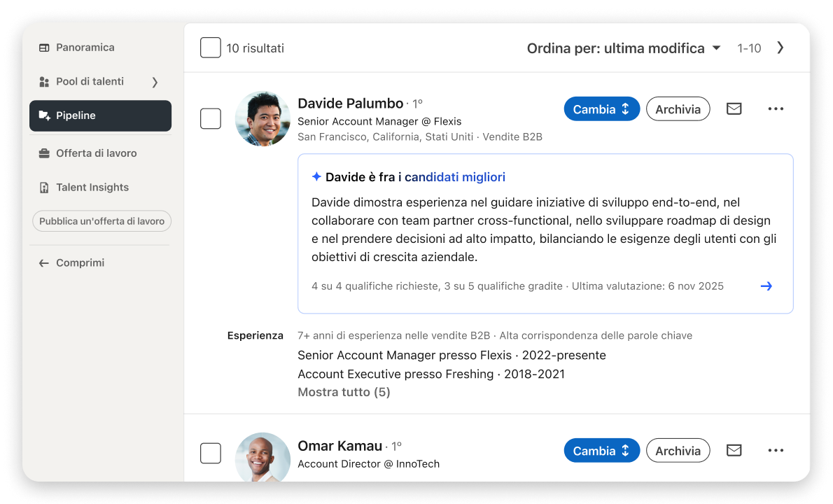Archive Davide Palumbo with Archivia
Viewport: 833px width, 504px height.
(678, 109)
